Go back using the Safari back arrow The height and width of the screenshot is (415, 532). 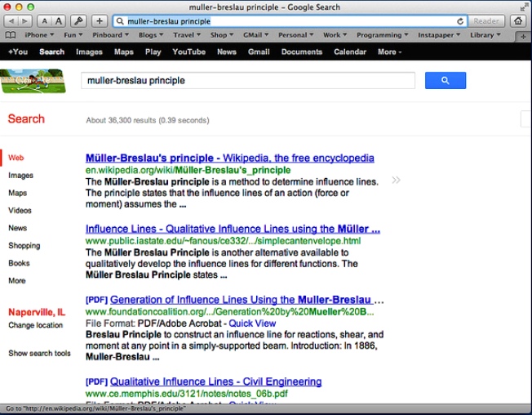11,21
